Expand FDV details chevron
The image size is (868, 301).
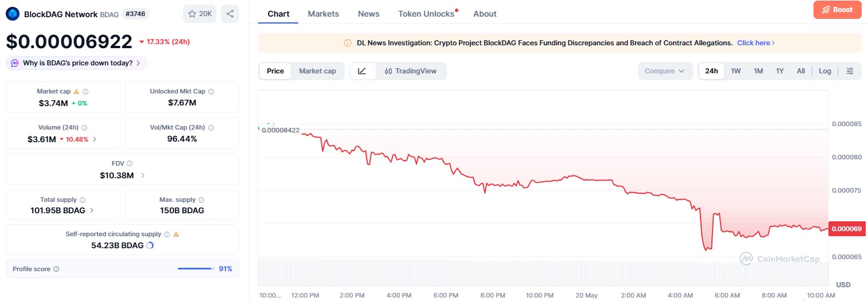point(142,175)
